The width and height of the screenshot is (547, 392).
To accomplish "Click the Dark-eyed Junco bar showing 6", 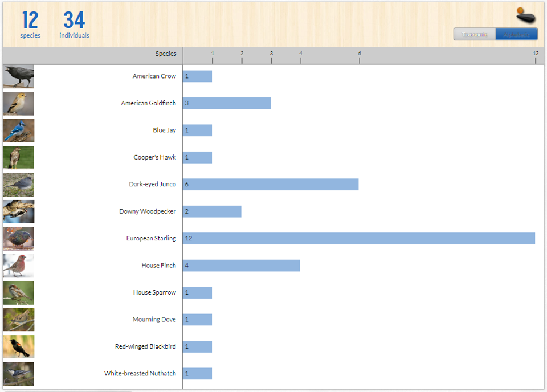I will [271, 185].
